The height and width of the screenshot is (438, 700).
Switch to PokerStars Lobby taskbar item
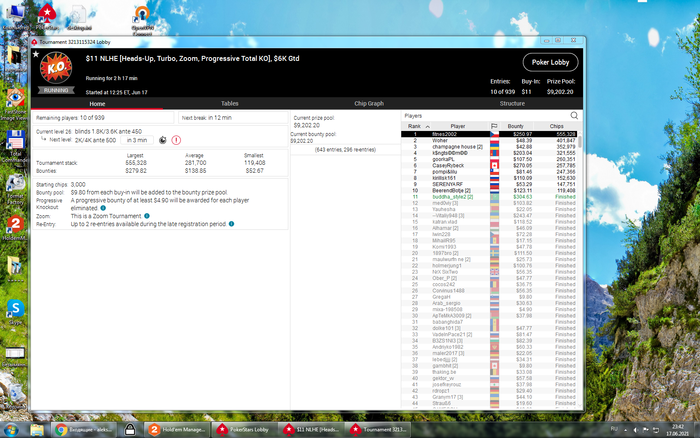pos(244,430)
